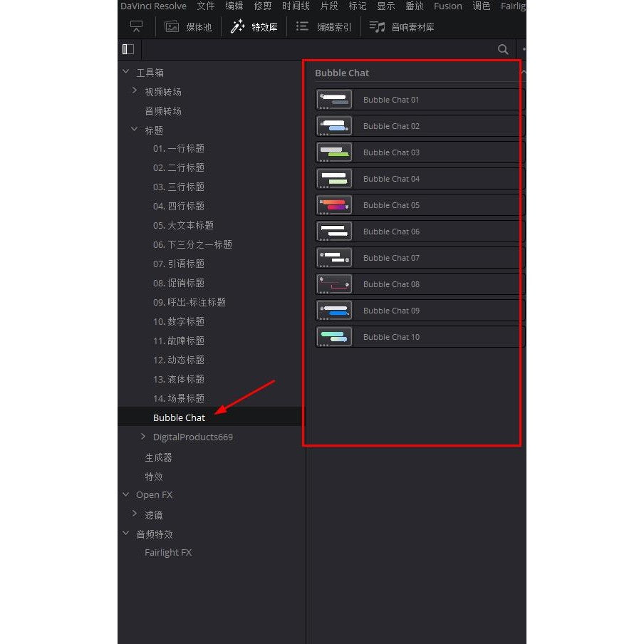Viewport: 644px width, 644px height.
Task: Select 09. 呼出-标注标题 category
Action: click(x=189, y=303)
